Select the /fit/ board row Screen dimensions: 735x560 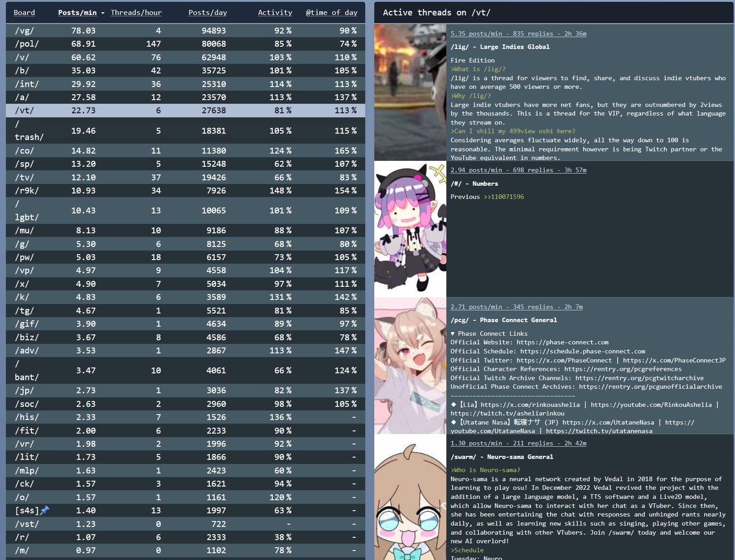click(x=185, y=430)
